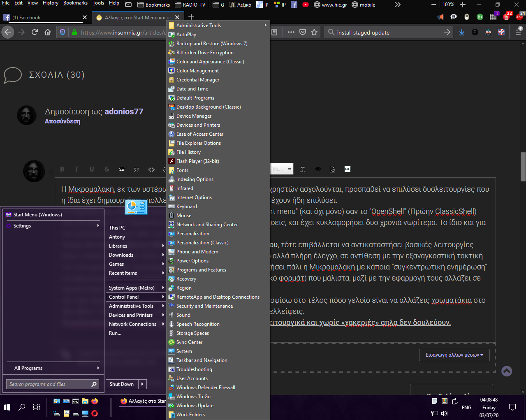Insert GIF in comment editor
Image resolution: width=526 pixels, height=420 pixels.
coord(348,169)
